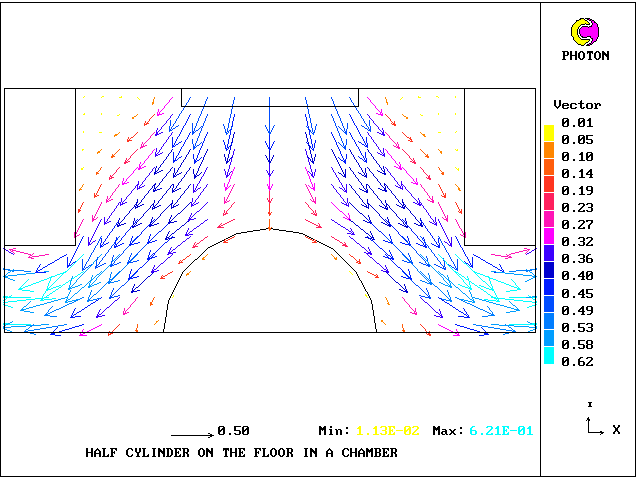Screen dimensions: 640x480
Task: Click the plot title HALF CYLINDER text
Action: 241,453
